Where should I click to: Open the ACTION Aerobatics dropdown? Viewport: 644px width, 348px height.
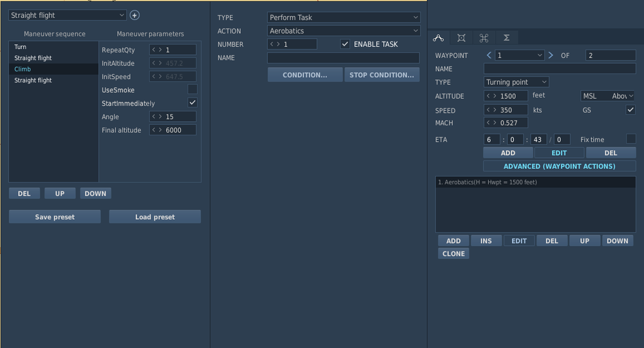pos(344,31)
